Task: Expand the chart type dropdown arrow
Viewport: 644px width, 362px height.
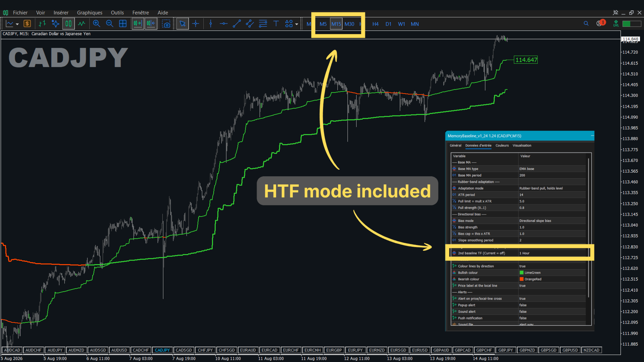Action: point(17,24)
